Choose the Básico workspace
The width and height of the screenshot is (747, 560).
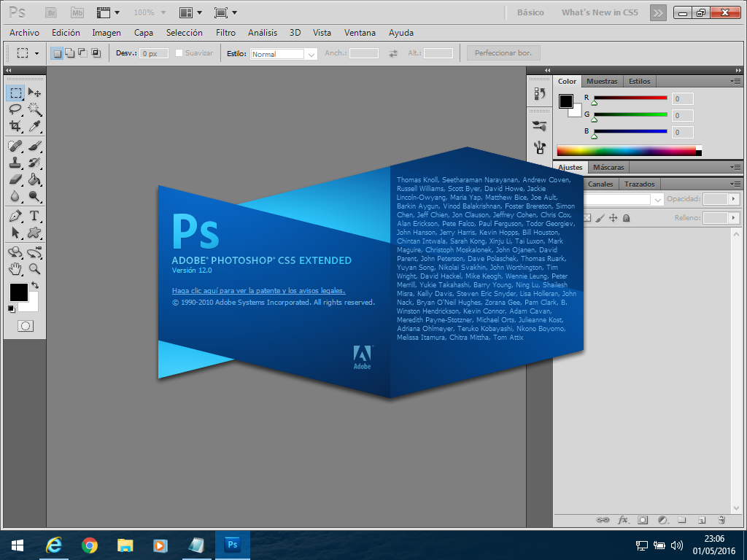coord(530,13)
